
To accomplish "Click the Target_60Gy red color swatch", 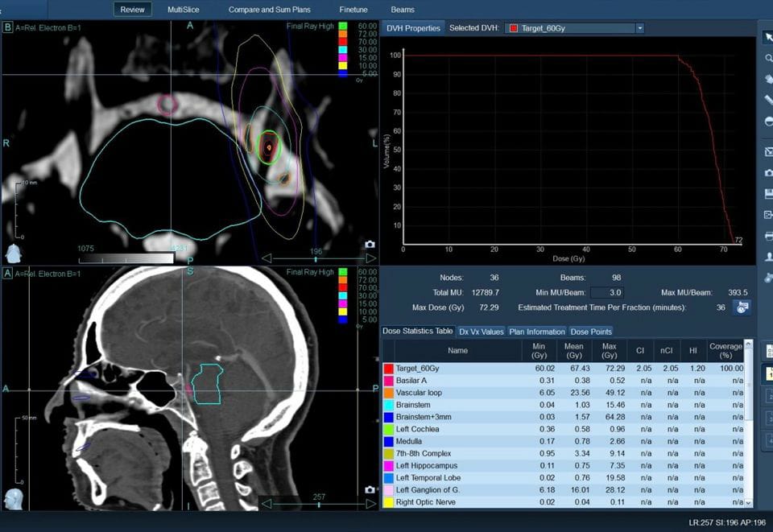I will [388, 368].
